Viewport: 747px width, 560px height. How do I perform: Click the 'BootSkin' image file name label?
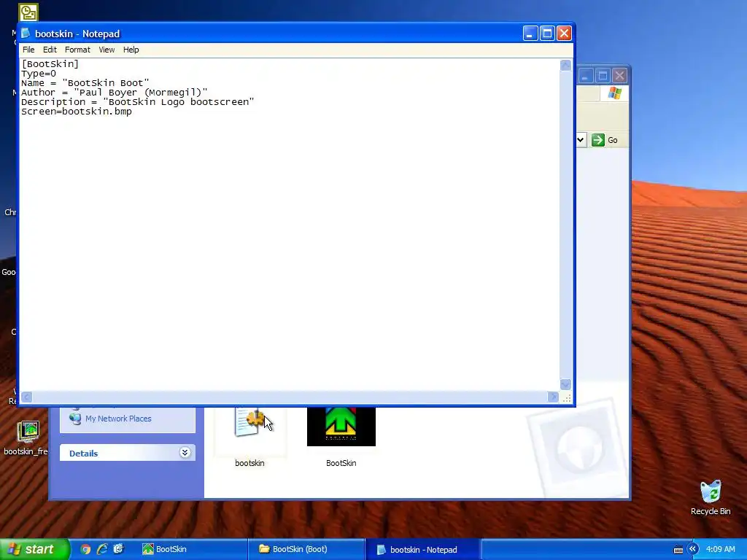coord(341,463)
